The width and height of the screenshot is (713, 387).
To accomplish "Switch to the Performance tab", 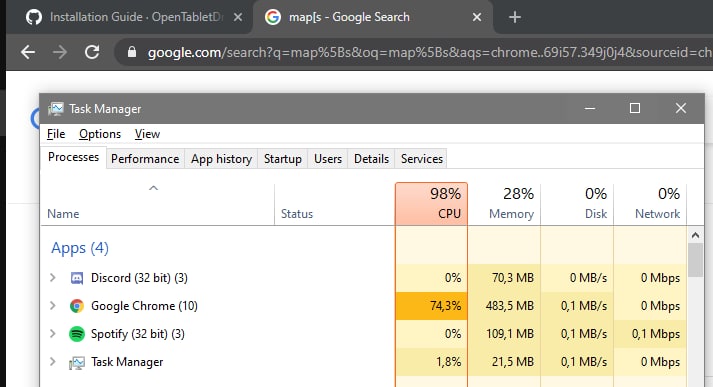I will point(145,159).
